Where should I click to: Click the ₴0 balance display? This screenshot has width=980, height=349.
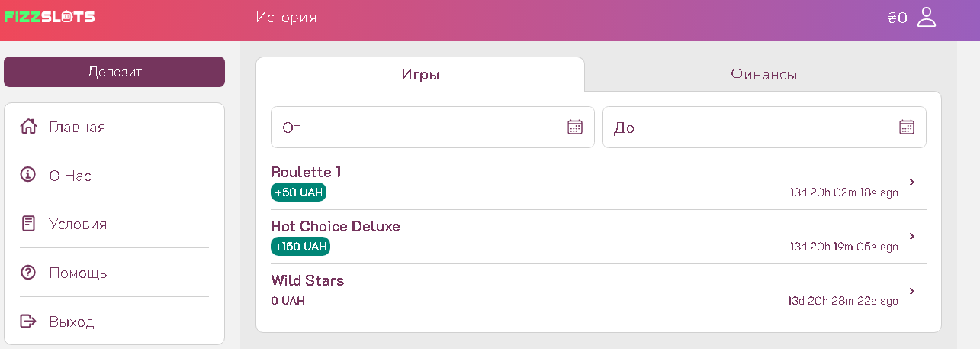coord(898,18)
